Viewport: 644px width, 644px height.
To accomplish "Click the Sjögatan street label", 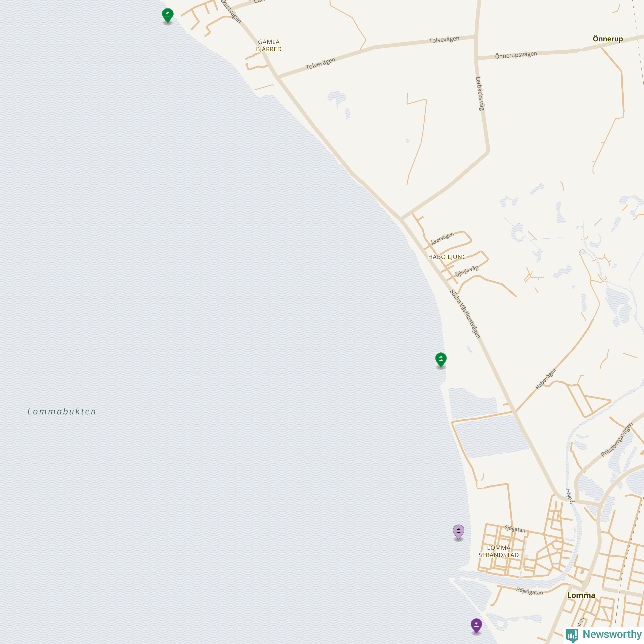I will pyautogui.click(x=515, y=529).
